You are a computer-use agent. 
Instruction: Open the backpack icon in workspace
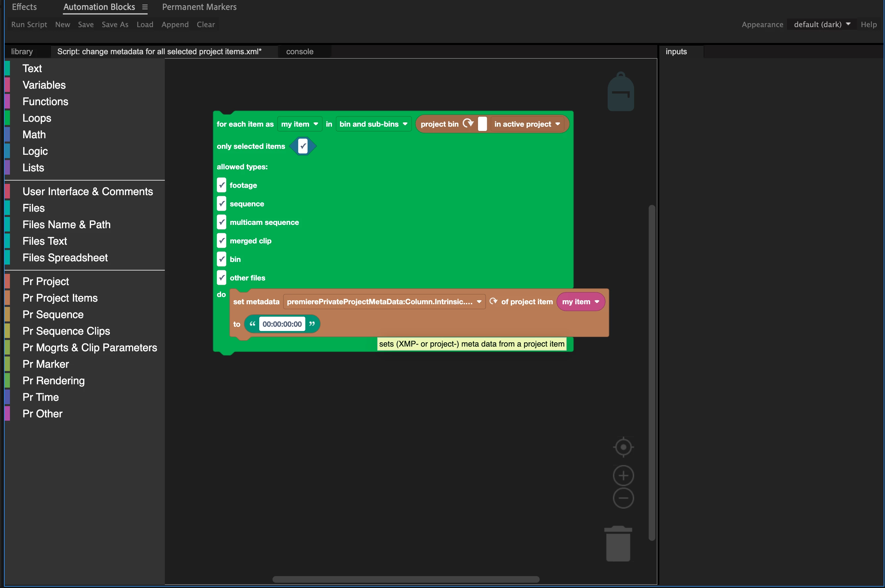[x=621, y=92]
